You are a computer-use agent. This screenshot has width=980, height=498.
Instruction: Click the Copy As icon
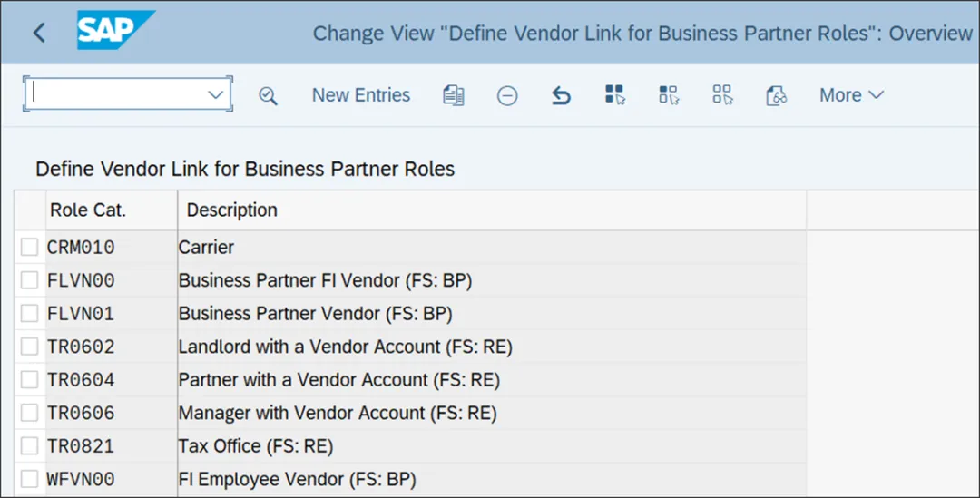pos(454,95)
